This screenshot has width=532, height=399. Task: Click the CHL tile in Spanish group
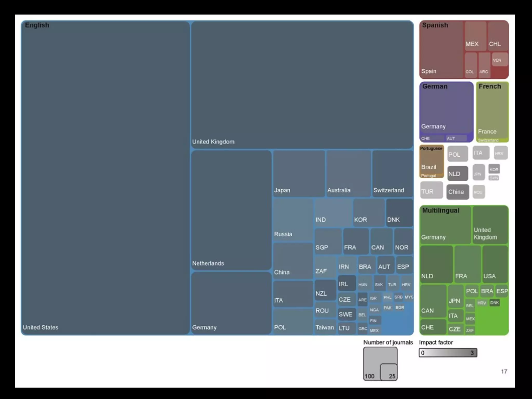pos(498,36)
